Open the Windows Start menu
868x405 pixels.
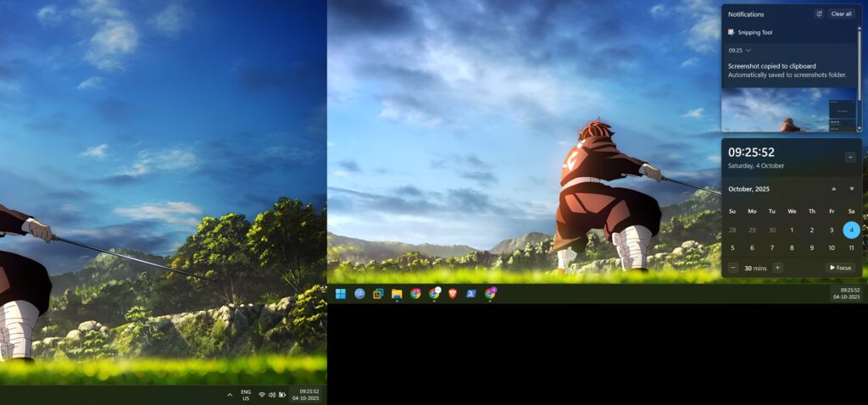coord(340,294)
